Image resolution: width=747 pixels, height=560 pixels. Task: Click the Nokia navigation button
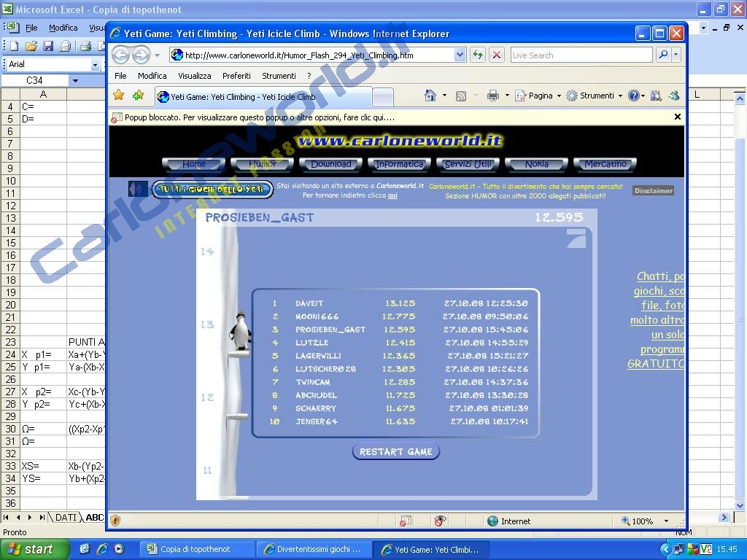(536, 164)
